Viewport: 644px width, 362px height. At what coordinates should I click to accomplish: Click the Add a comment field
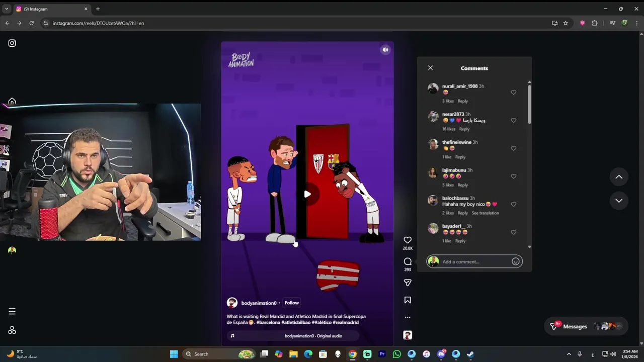pyautogui.click(x=474, y=261)
